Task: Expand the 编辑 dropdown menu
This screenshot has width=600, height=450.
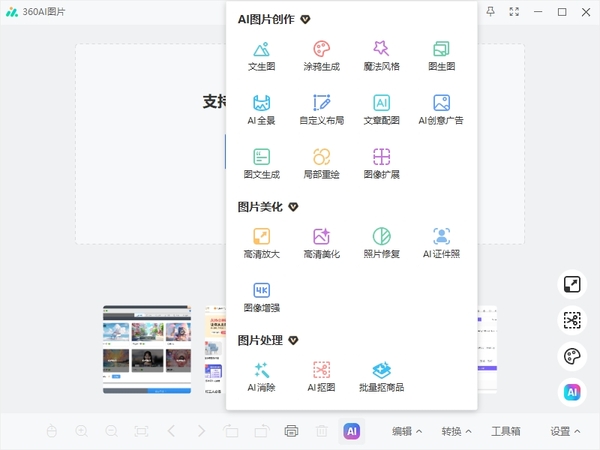Action: click(x=407, y=431)
